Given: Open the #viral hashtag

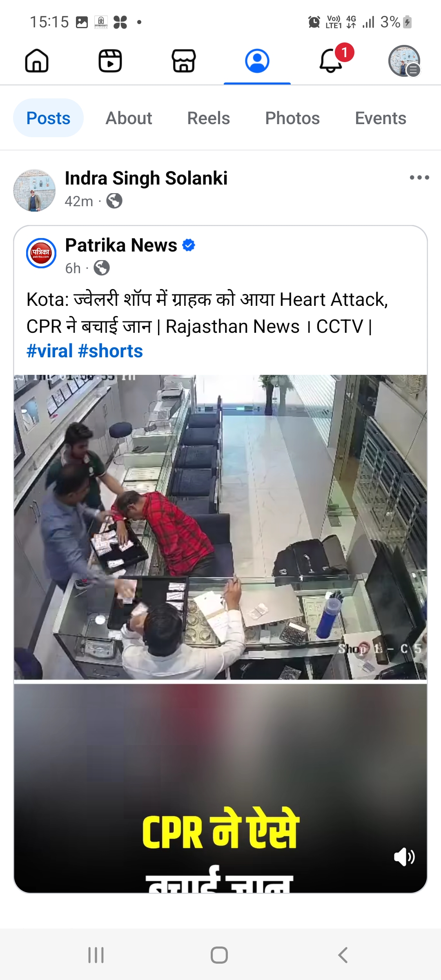Looking at the screenshot, I should click(50, 351).
